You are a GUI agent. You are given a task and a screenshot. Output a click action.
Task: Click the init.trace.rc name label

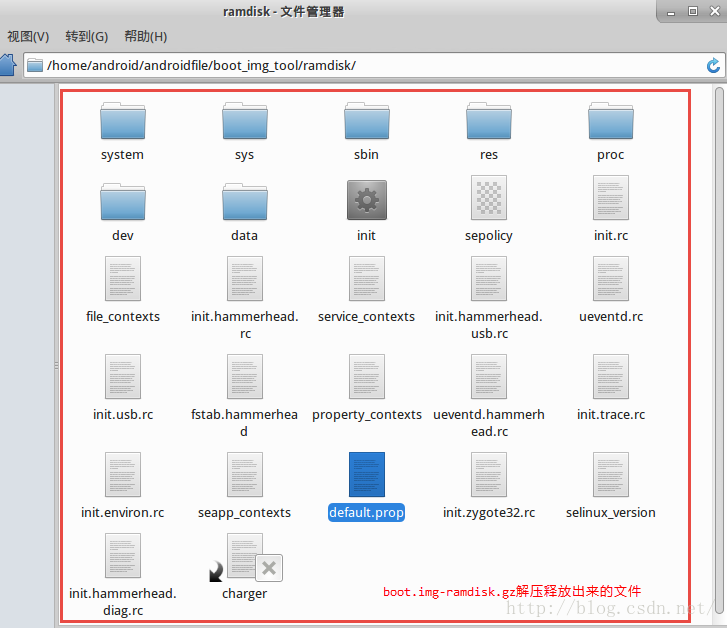[611, 415]
